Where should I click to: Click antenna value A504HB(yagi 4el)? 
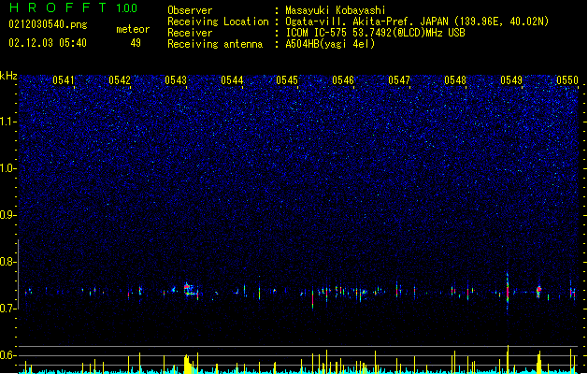tap(330, 44)
